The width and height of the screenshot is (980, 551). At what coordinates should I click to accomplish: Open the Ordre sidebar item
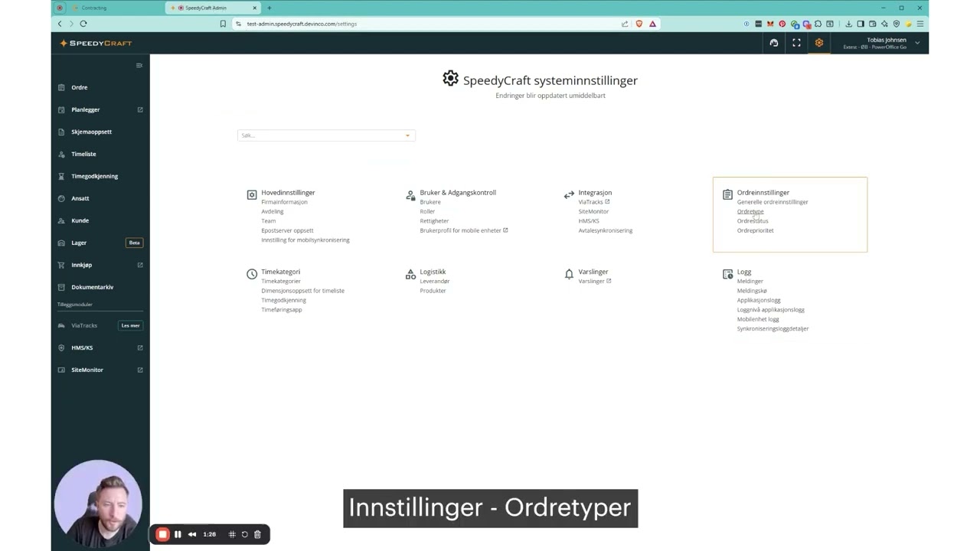coord(80,87)
